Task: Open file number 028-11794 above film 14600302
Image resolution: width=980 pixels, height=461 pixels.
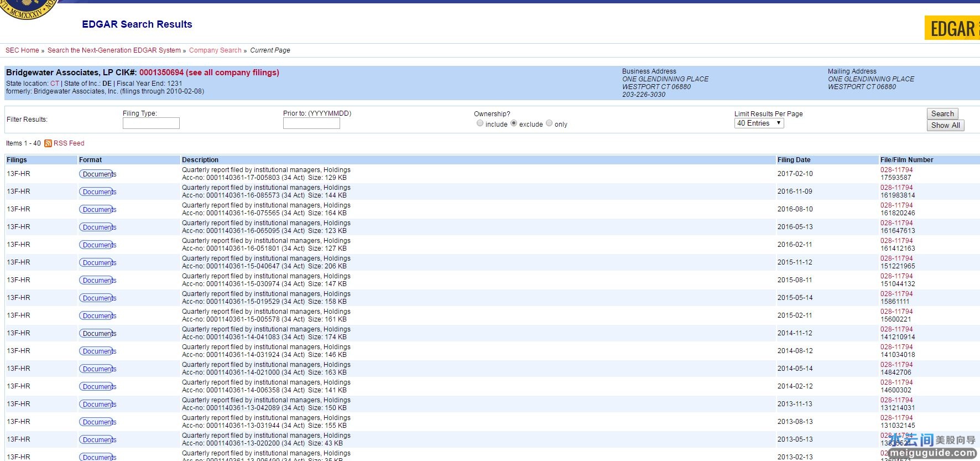Action: pyautogui.click(x=896, y=382)
